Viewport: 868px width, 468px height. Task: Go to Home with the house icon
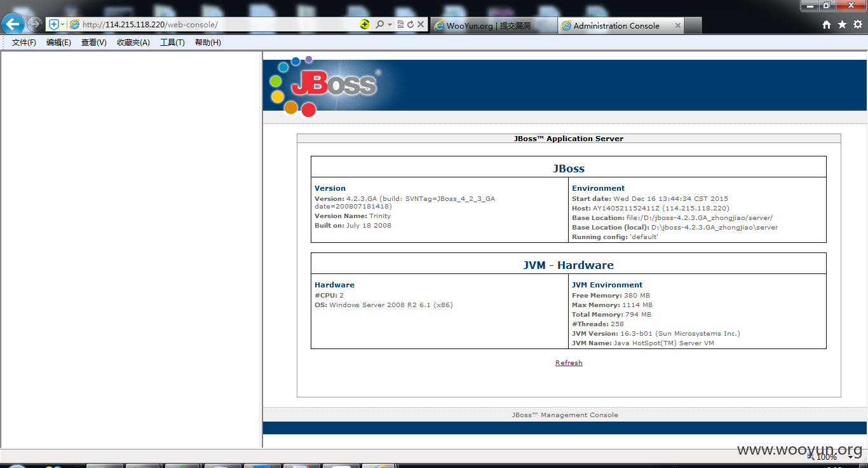[x=827, y=25]
